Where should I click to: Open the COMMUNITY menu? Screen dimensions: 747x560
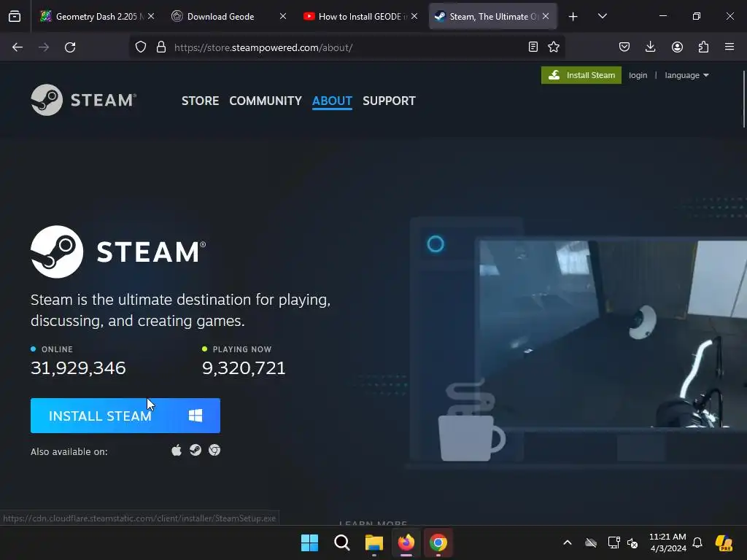pyautogui.click(x=266, y=101)
